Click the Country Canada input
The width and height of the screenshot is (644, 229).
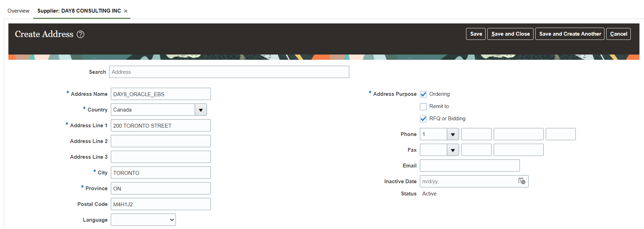pos(153,110)
